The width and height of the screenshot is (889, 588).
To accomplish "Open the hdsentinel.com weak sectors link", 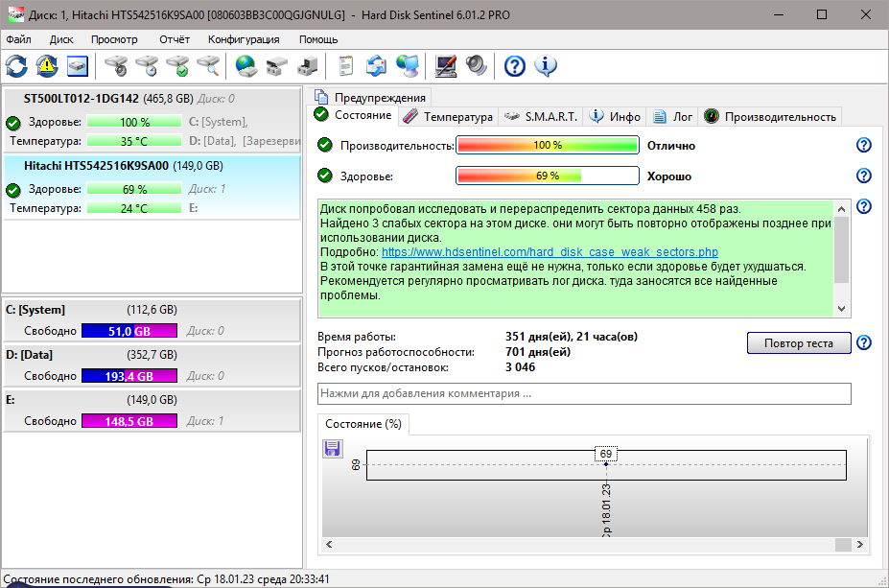I will tap(550, 251).
